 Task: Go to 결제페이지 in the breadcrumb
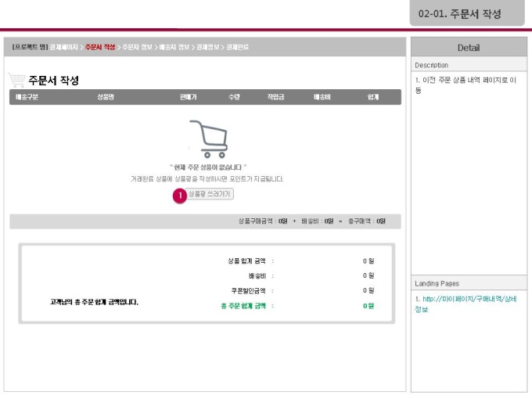(63, 48)
